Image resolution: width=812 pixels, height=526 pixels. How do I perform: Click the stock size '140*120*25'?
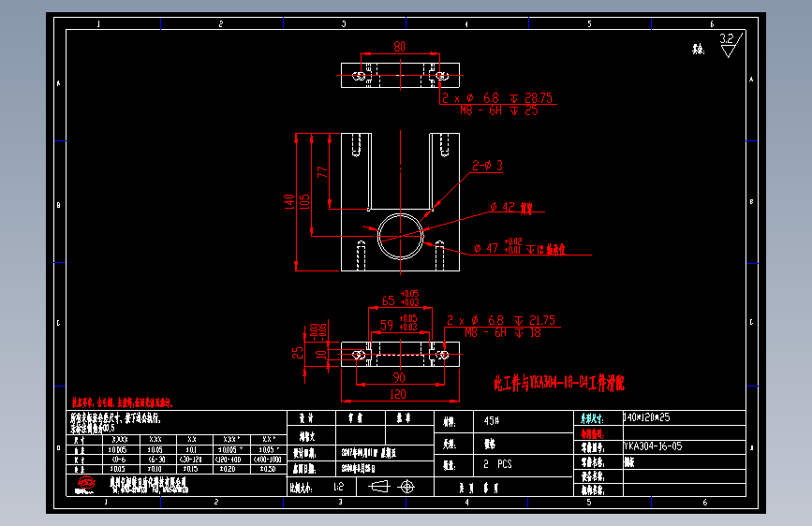point(647,417)
